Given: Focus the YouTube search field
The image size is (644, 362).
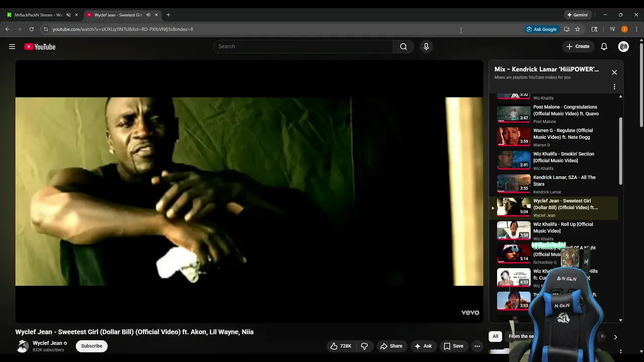Looking at the screenshot, I should point(303,47).
